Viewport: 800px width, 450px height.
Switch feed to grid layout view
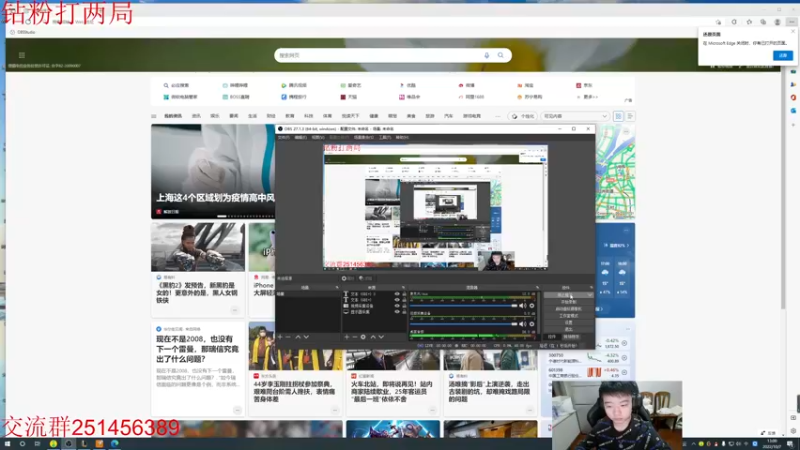click(618, 116)
